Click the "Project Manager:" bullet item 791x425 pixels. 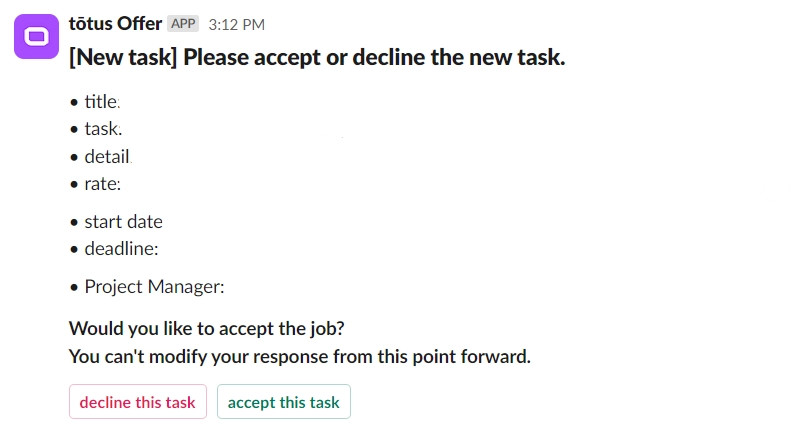[x=154, y=287]
